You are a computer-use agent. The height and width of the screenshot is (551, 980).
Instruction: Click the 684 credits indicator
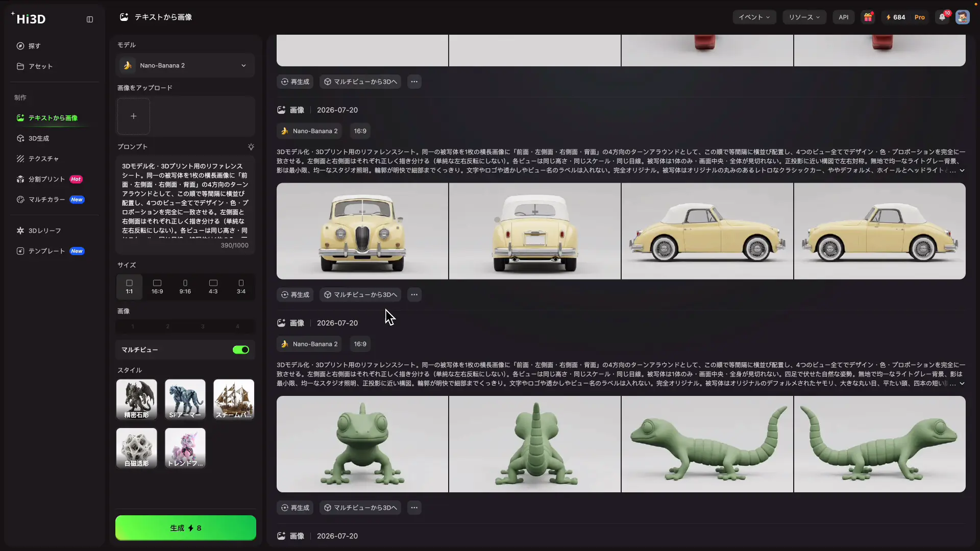coord(896,17)
